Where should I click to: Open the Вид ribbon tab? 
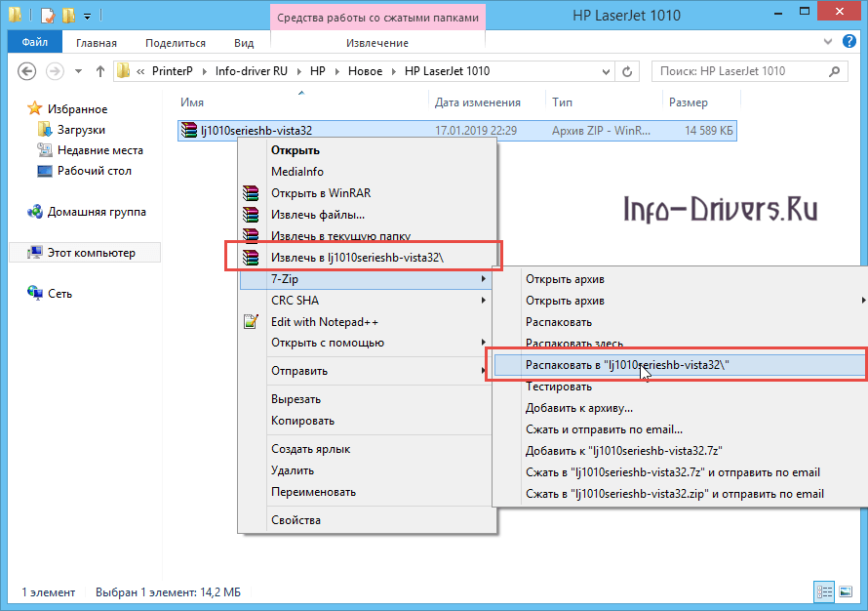[244, 43]
